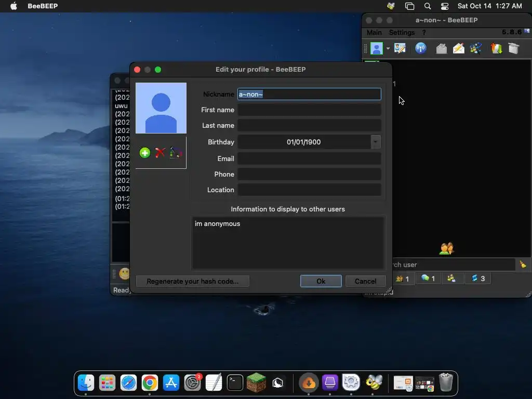Expand the status dropdown arrow beside avatar
This screenshot has width=532, height=399.
388,48
